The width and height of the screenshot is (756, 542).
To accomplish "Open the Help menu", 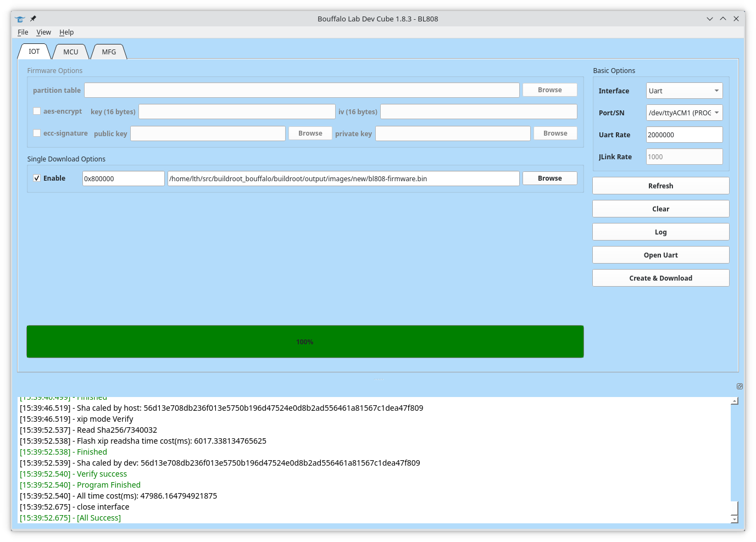I will tap(66, 32).
